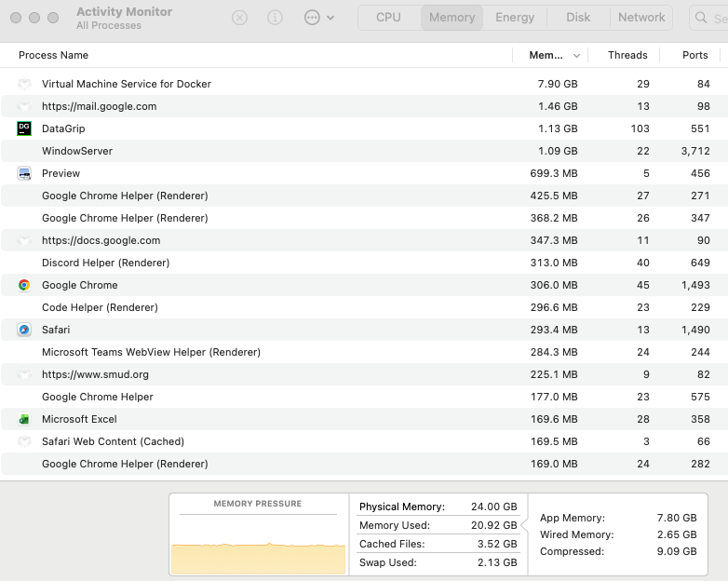The height and width of the screenshot is (581, 728).
Task: Select the Preview process name
Action: pos(61,173)
